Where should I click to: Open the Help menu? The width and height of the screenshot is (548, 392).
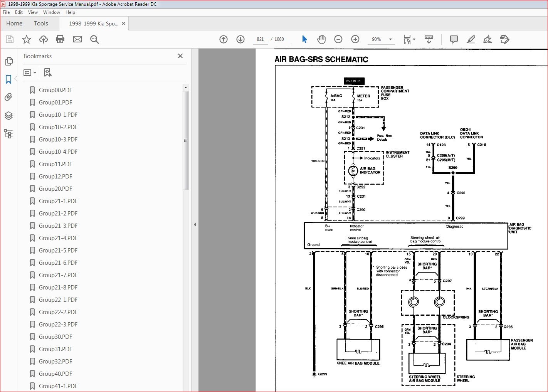coord(70,12)
